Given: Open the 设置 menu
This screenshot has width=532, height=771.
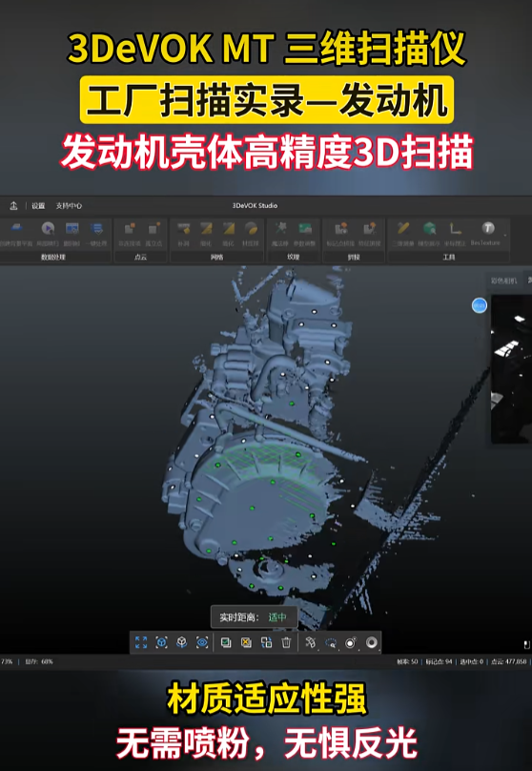Looking at the screenshot, I should pyautogui.click(x=38, y=205).
